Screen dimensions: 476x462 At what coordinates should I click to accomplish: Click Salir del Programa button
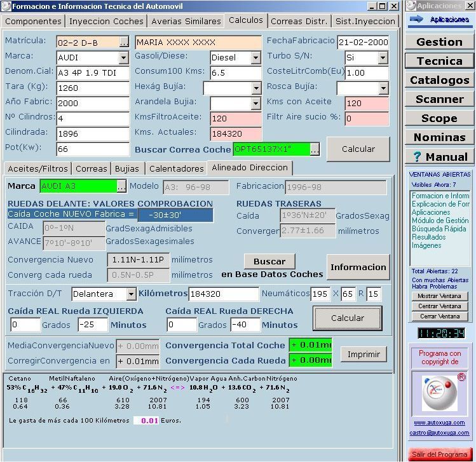click(x=440, y=454)
